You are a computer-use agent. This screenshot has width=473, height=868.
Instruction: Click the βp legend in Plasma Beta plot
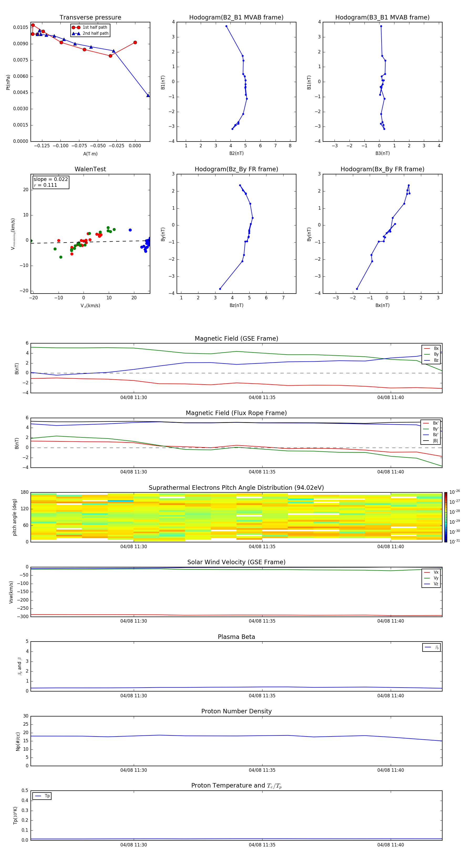click(x=431, y=647)
